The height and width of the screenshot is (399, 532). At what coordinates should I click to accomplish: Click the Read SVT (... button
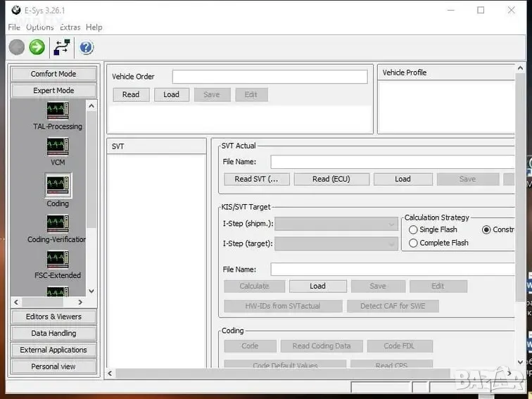[x=256, y=179]
